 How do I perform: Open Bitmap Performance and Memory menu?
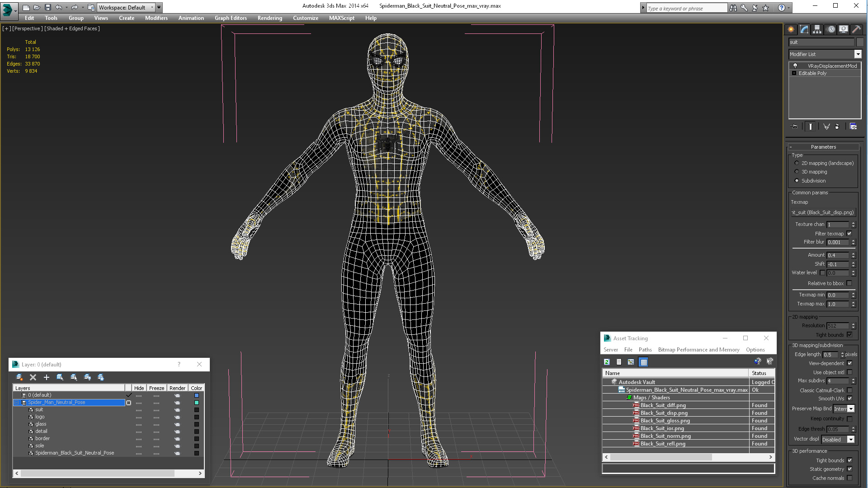[698, 350]
